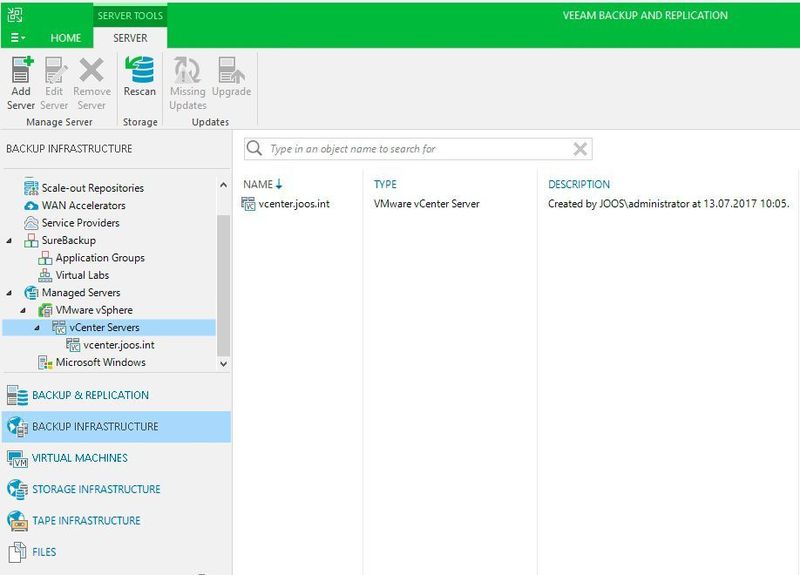Open the VIRTUAL MACHINES view
The image size is (800, 575).
pyautogui.click(x=80, y=458)
